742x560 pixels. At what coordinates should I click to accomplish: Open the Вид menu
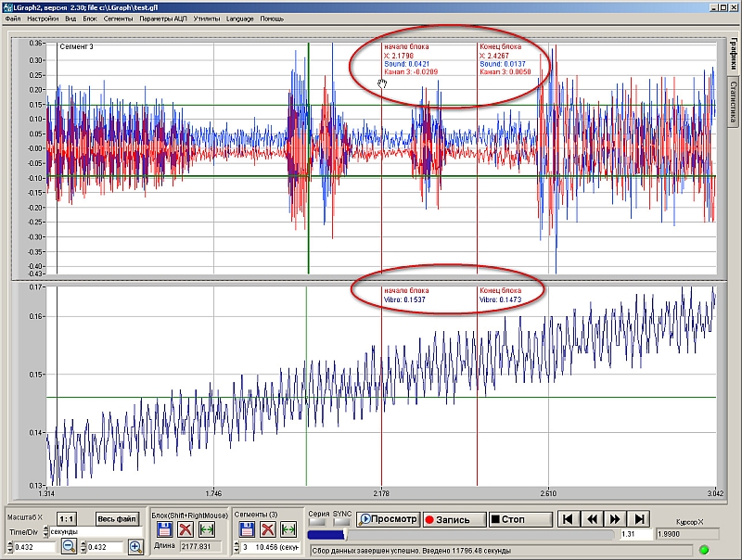[x=70, y=19]
